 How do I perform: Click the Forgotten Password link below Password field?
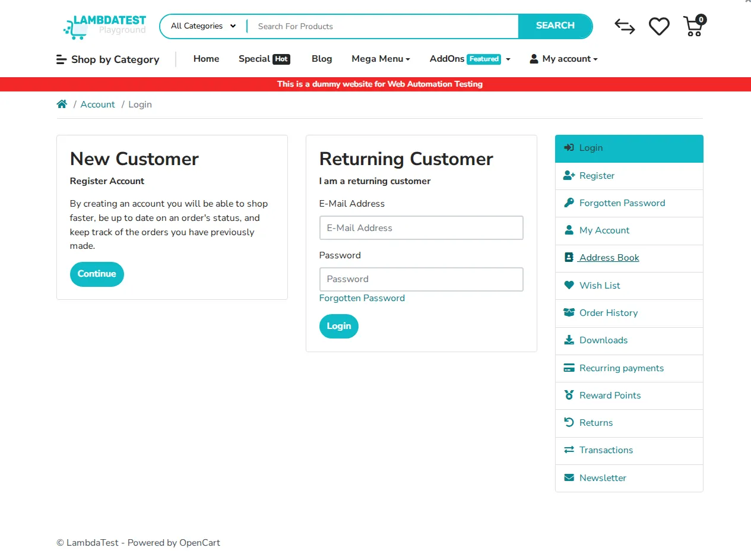tap(362, 298)
